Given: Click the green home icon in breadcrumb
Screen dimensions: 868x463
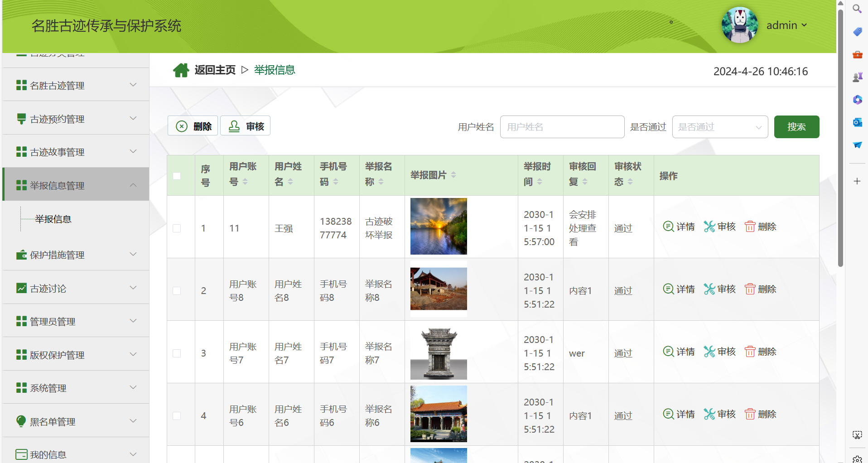Looking at the screenshot, I should pos(181,70).
